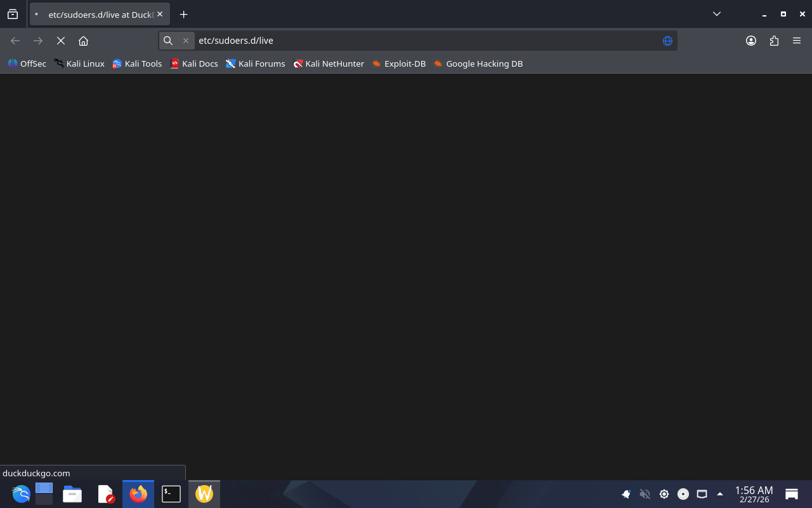Open the extensions panel

[774, 41]
